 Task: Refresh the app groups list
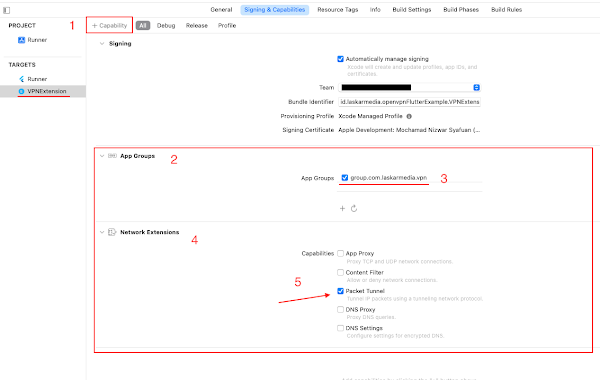tap(354, 208)
